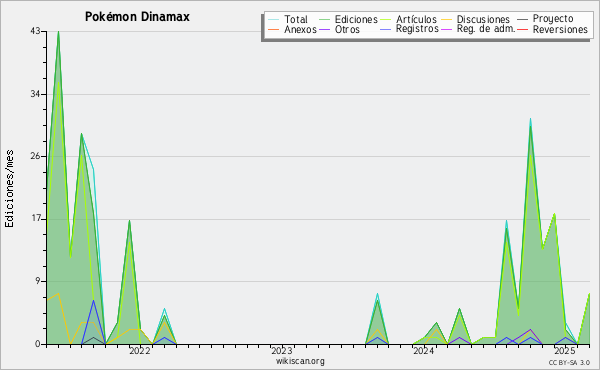Click the wikiscan.org credit text
The image size is (600, 370).
pyautogui.click(x=300, y=361)
